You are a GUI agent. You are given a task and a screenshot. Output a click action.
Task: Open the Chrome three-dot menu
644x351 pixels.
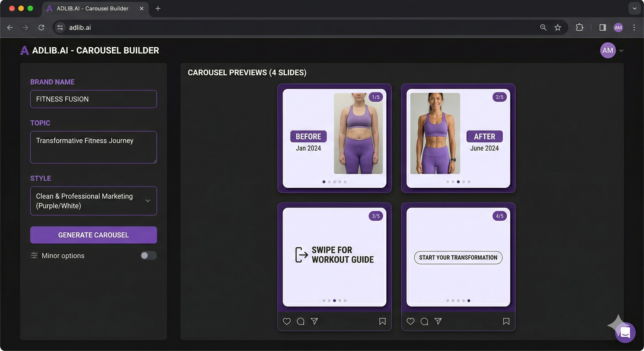click(634, 27)
